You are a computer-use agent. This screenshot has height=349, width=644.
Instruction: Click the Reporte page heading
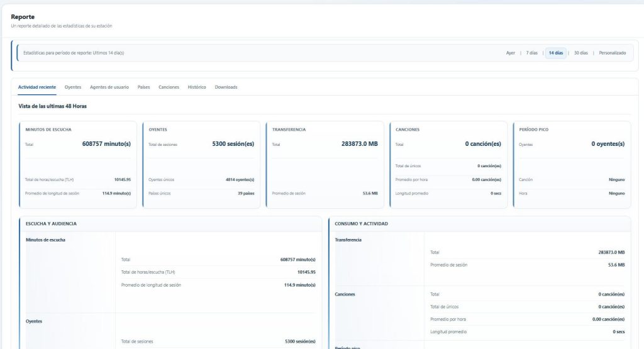tap(23, 17)
